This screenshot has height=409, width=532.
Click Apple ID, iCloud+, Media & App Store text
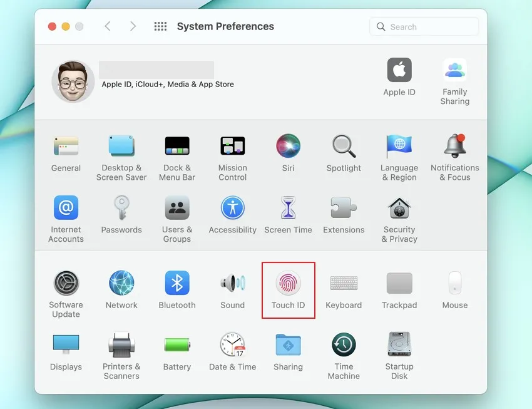[168, 84]
